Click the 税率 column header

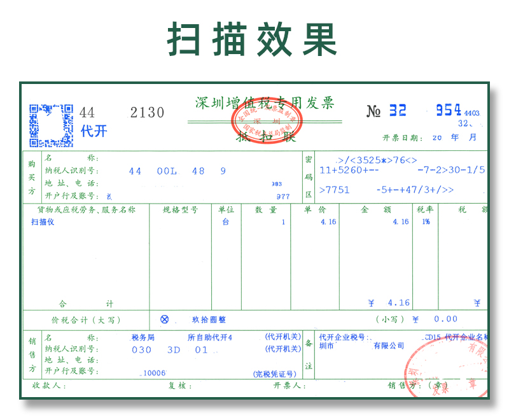pos(425,209)
